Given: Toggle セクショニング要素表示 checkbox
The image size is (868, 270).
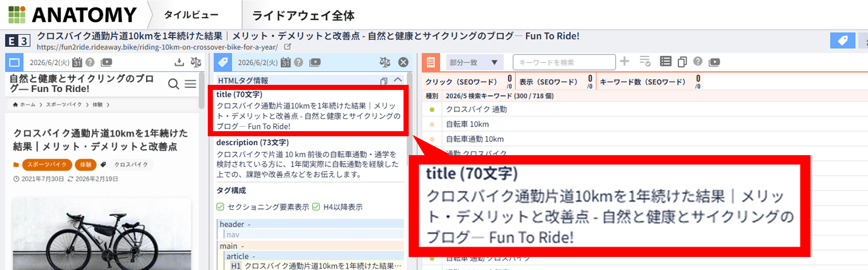Looking at the screenshot, I should tap(220, 207).
